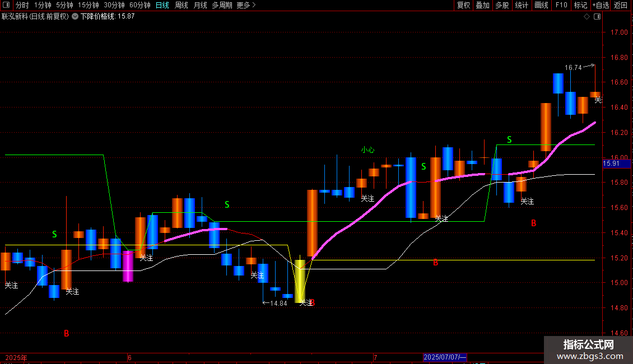This screenshot has width=633, height=364.
Task: Click the diamond icon above the chart
Action: [x=587, y=17]
